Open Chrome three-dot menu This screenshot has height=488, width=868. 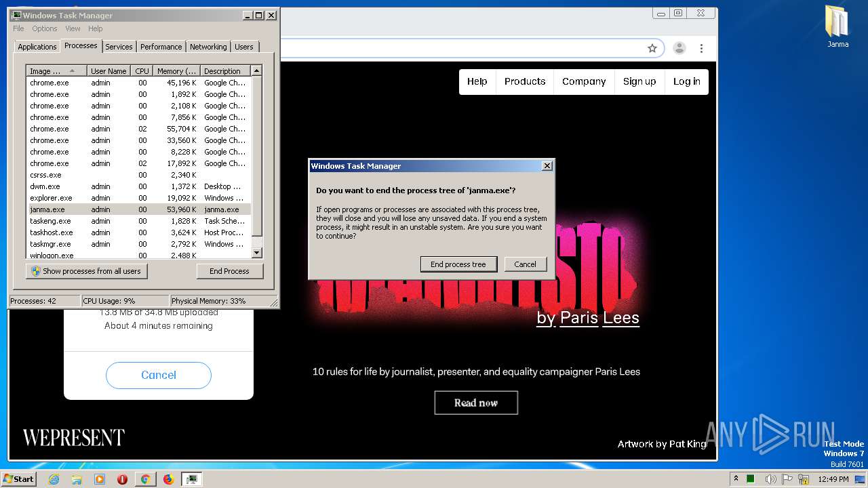tap(702, 48)
